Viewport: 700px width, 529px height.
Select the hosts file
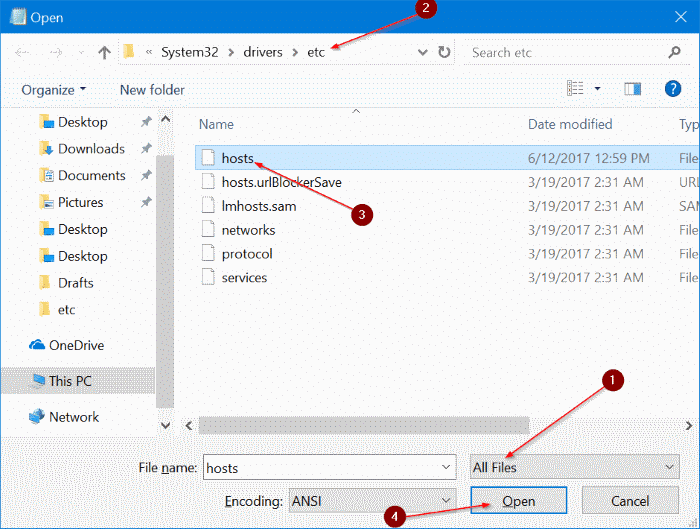coord(446,158)
